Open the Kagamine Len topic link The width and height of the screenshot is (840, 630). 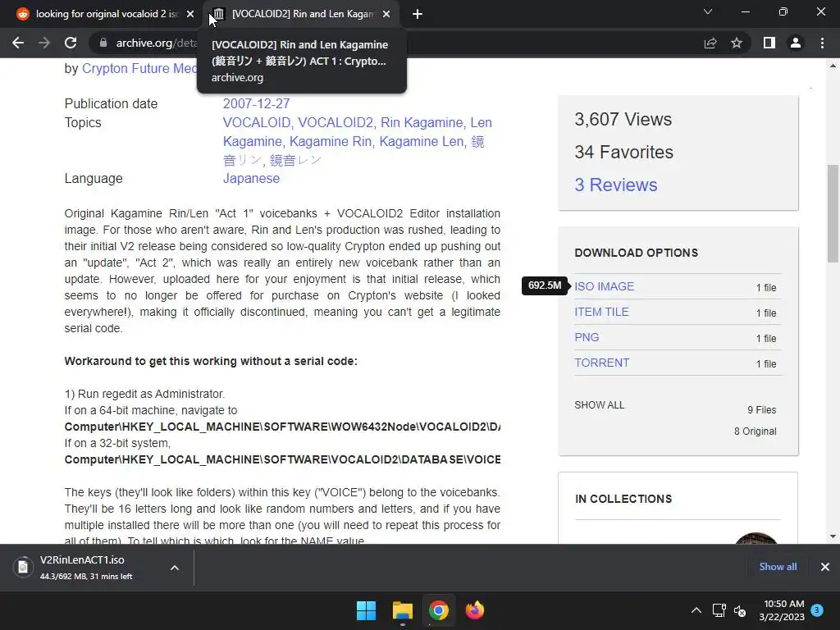pyautogui.click(x=422, y=141)
